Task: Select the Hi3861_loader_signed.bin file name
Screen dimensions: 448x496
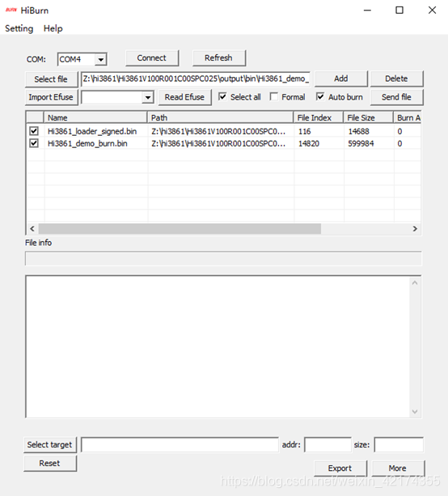Action: 92,131
